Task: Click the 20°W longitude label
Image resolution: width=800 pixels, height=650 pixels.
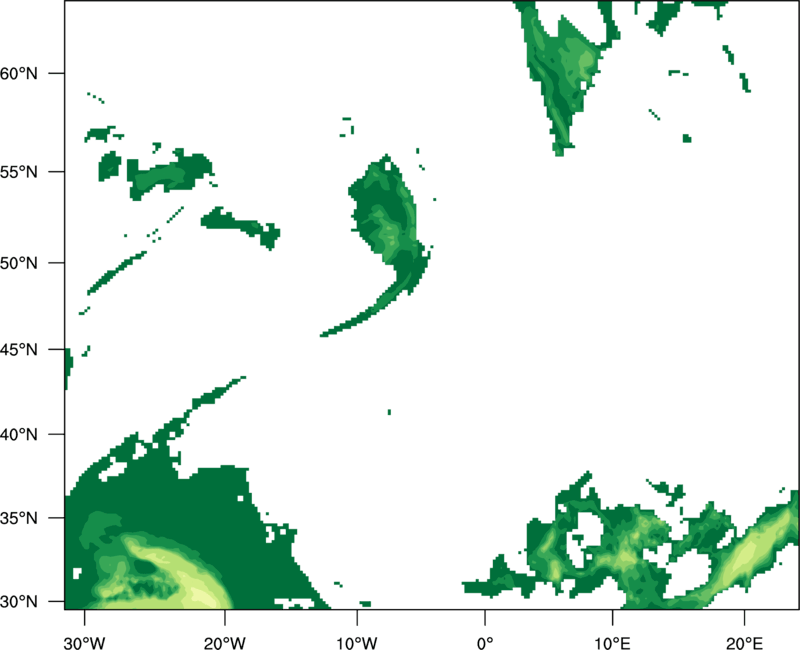Action: [x=224, y=643]
